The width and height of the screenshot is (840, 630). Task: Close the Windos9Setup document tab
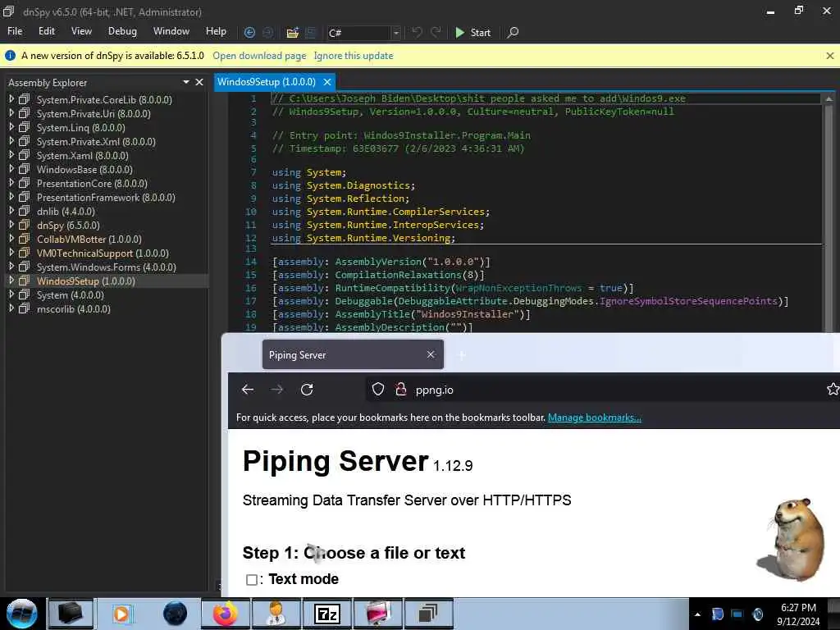[326, 82]
